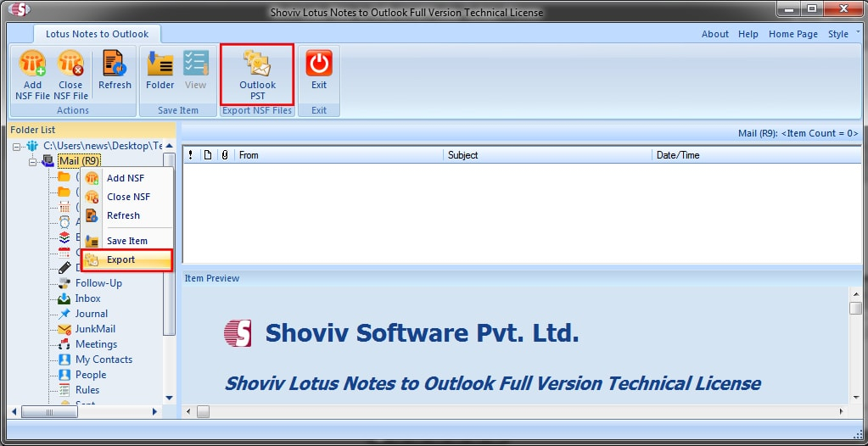The image size is (868, 446).
Task: Sort by the Subject column header
Action: 548,155
